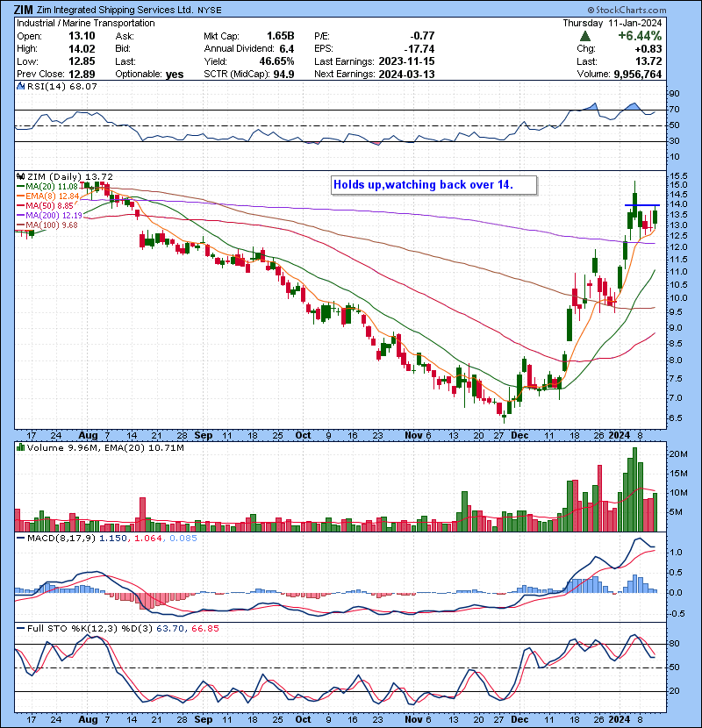Click the 90 label on the RSI axis
The image size is (702, 728).
(x=674, y=94)
